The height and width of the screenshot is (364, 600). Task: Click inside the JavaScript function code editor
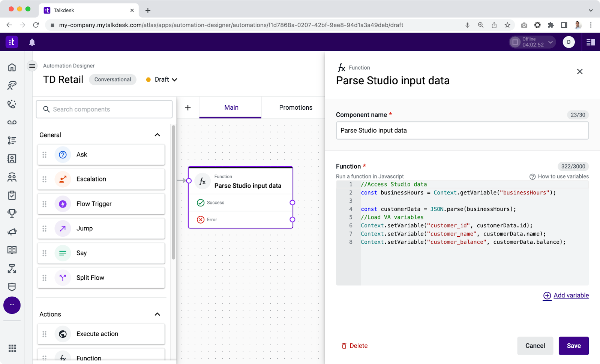pyautogui.click(x=462, y=233)
